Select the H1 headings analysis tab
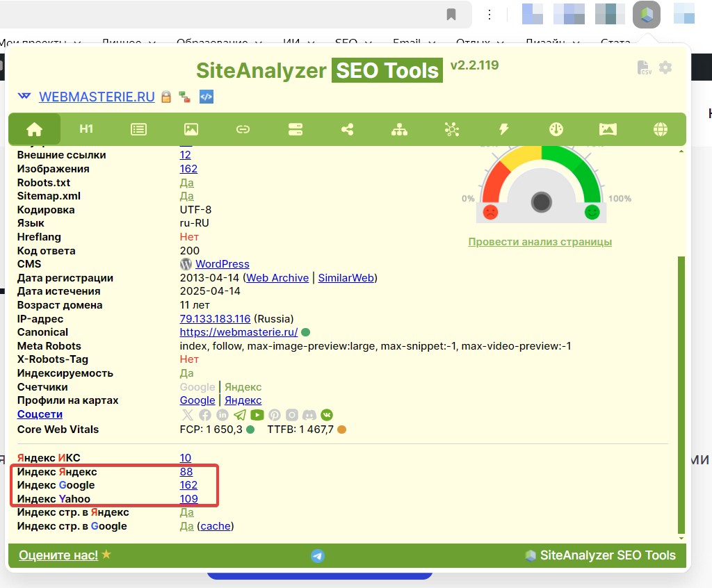Viewport: 712px width, 588px height. coord(86,129)
